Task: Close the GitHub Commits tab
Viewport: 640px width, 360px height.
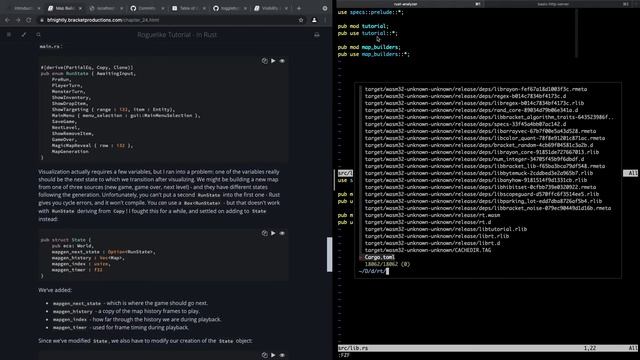Action: click(162, 8)
